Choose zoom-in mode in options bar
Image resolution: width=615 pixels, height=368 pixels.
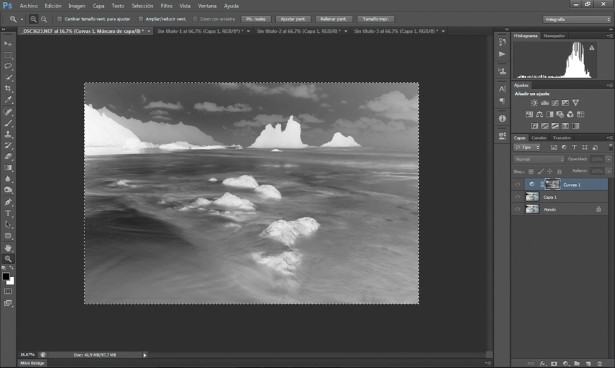34,19
